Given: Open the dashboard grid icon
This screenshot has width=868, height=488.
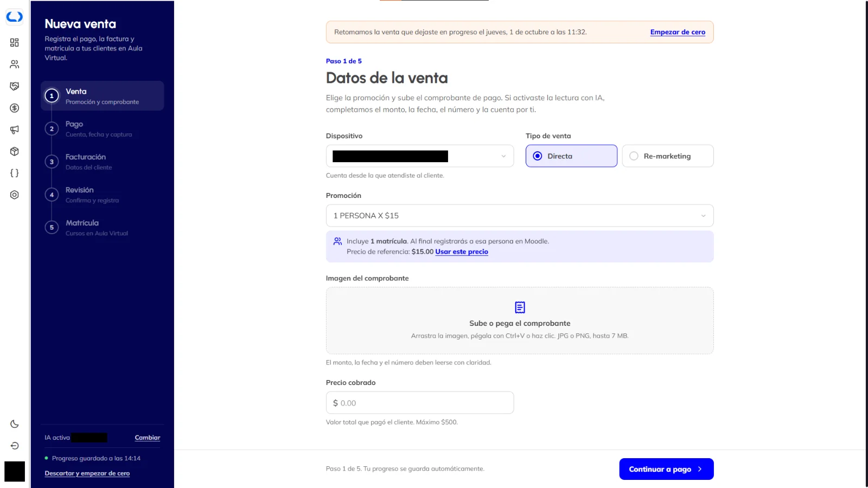Looking at the screenshot, I should 15,42.
